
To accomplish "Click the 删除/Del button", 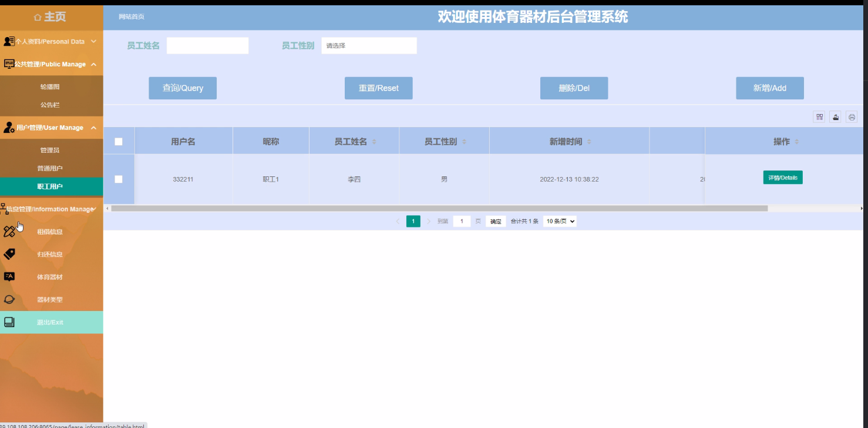I will (x=574, y=88).
